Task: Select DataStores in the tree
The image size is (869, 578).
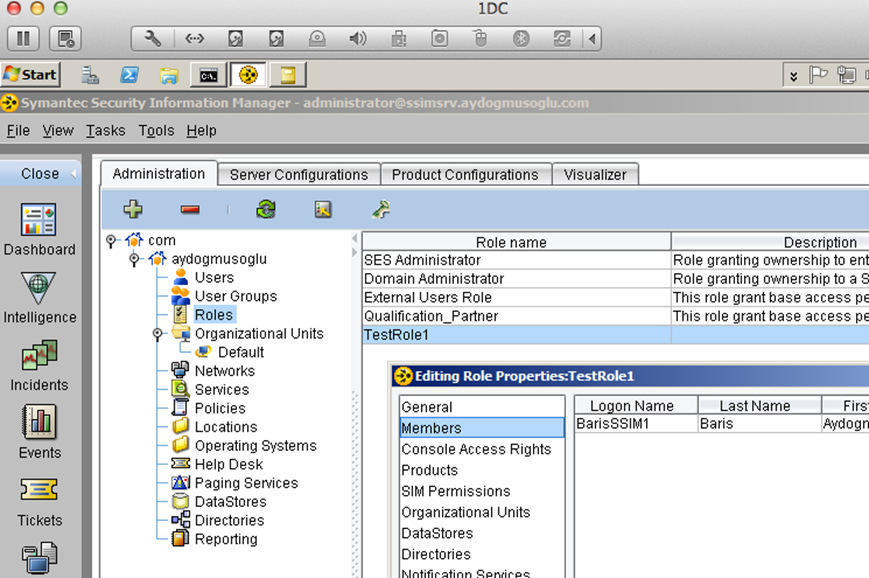Action: [231, 502]
